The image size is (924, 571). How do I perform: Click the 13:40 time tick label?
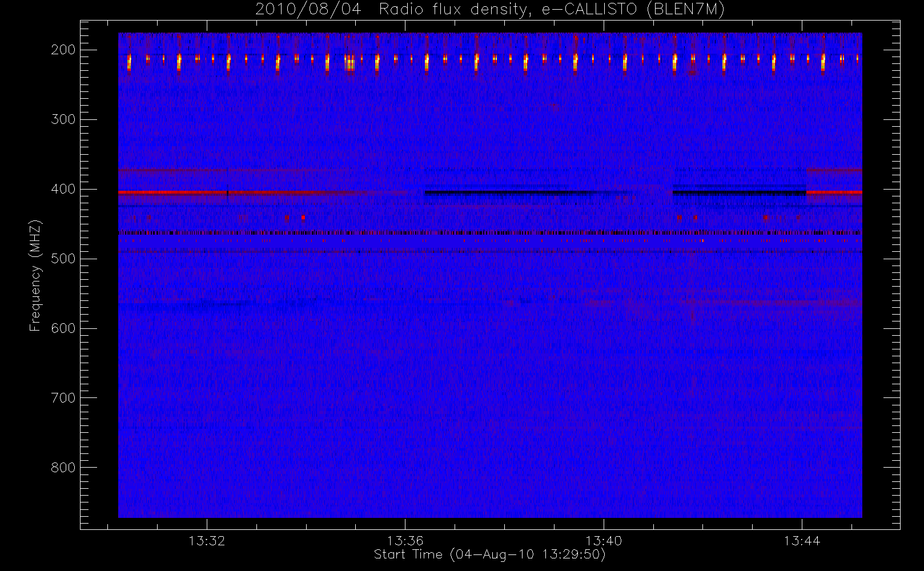[604, 541]
